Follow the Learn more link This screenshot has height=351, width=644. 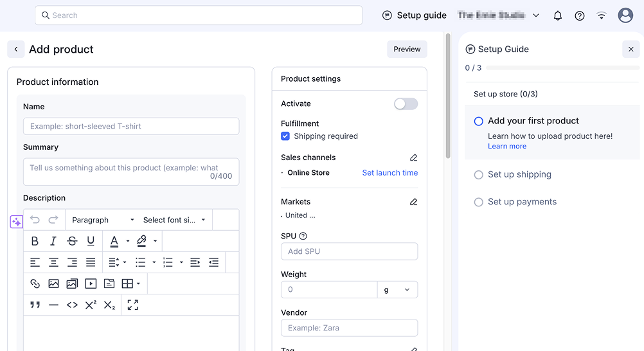pyautogui.click(x=507, y=147)
